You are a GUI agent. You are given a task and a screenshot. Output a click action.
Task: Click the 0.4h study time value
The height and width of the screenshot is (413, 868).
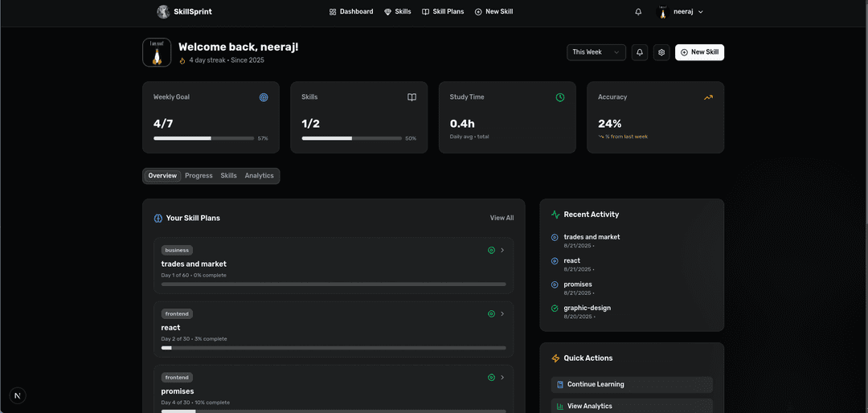click(462, 124)
